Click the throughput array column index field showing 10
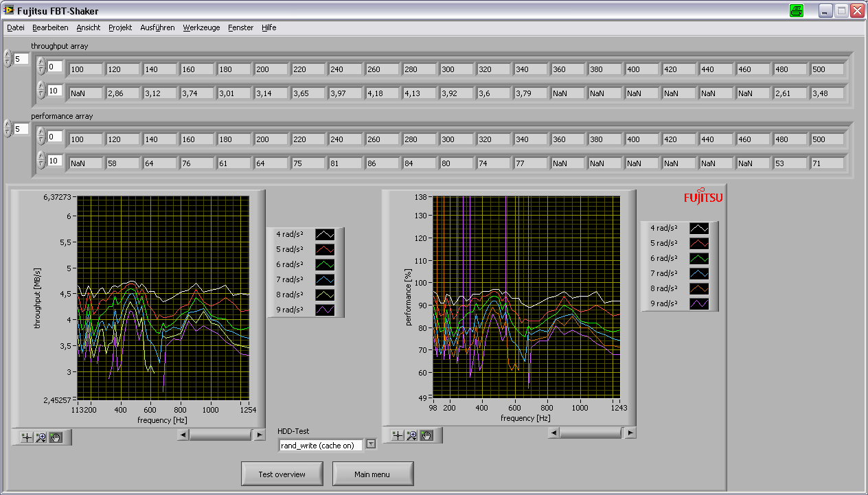The image size is (868, 495). pos(55,91)
